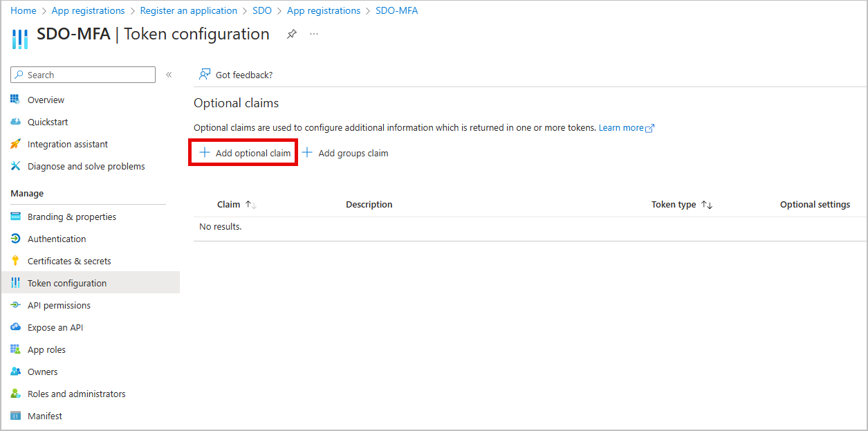Click the No results. table row

pos(530,227)
